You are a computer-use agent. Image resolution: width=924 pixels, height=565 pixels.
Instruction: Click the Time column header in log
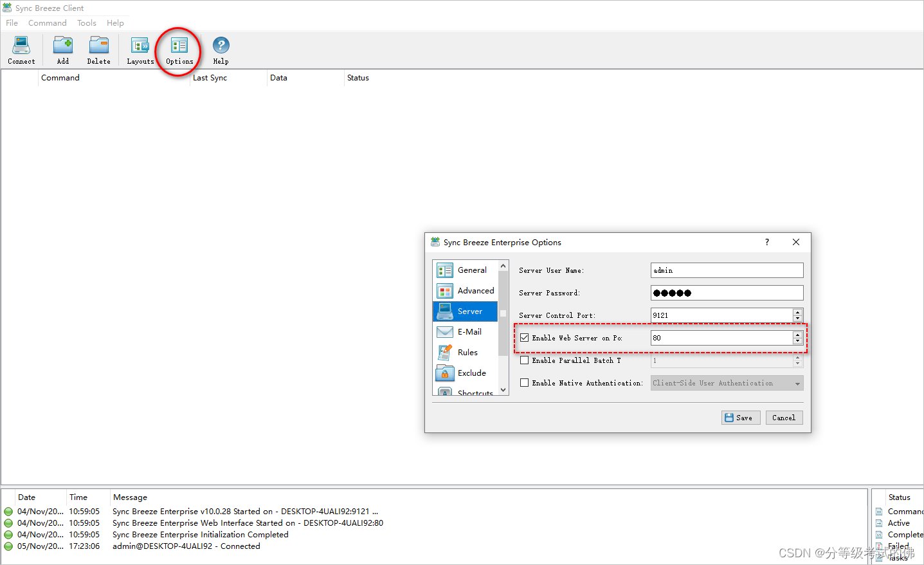88,497
